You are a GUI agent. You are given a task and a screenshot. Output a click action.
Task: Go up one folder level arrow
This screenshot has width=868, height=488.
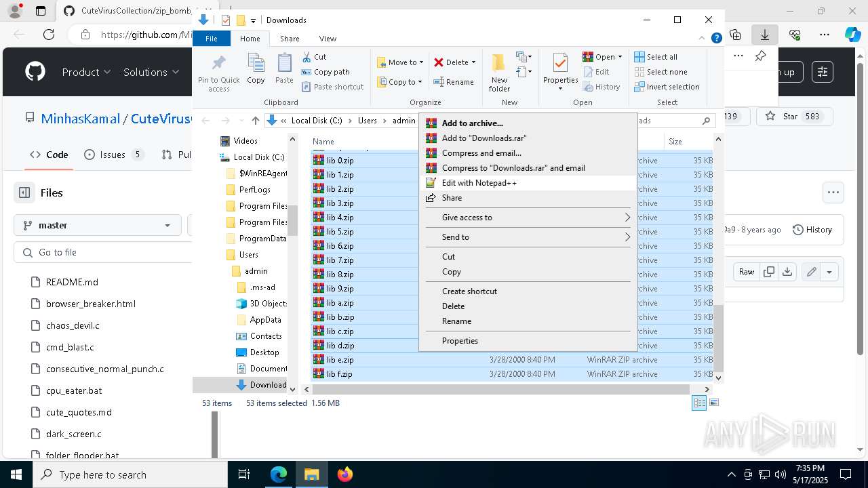coord(255,121)
